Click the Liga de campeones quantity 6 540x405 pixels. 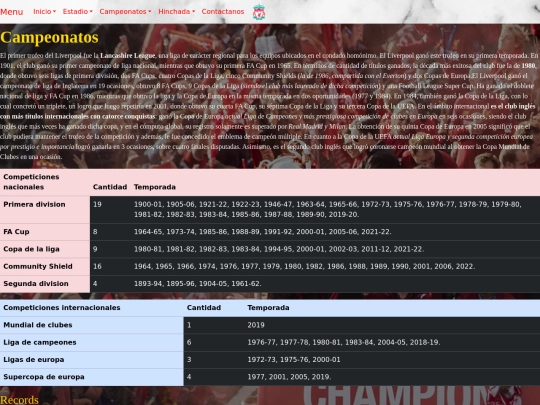click(x=189, y=342)
